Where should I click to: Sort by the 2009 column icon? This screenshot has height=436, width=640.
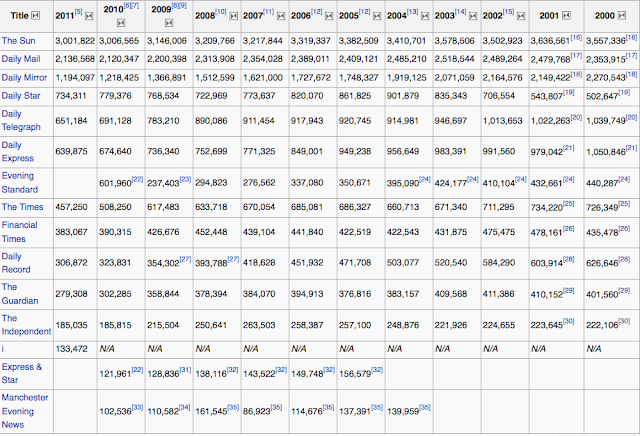169,23
